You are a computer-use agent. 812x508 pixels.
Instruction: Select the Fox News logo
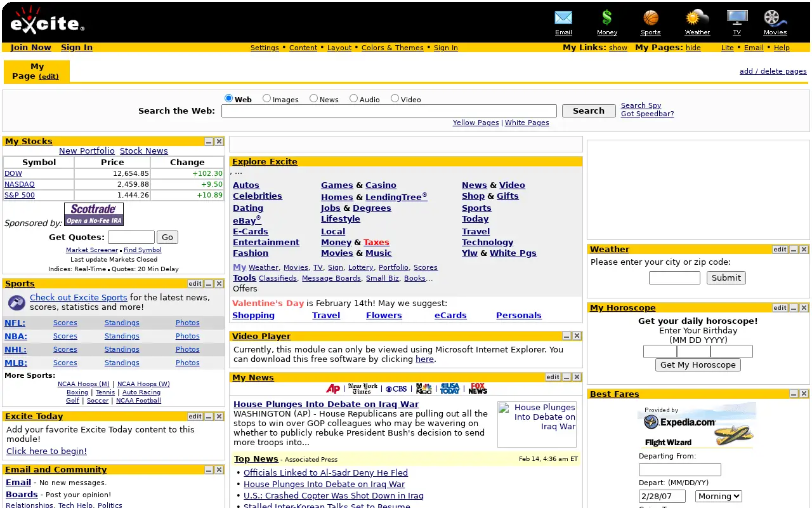tap(478, 389)
